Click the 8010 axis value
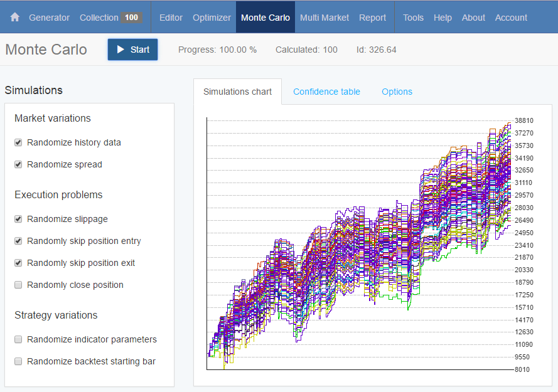The image size is (558, 392). point(522,369)
